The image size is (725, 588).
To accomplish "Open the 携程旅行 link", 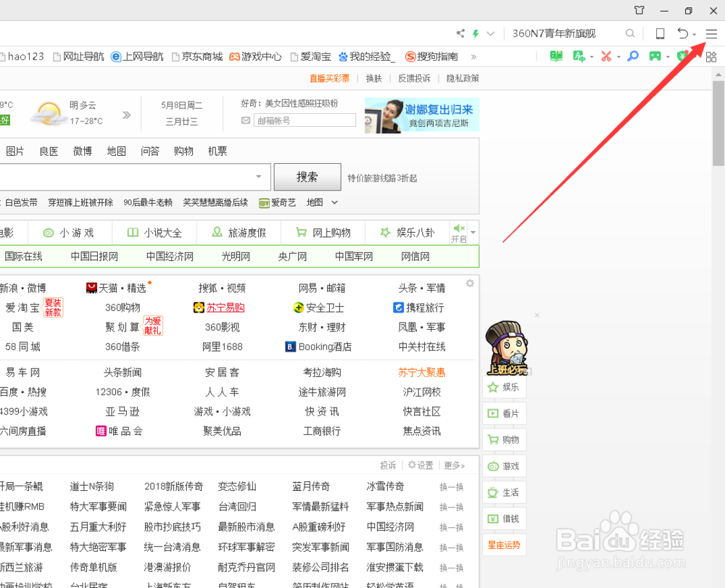I will (418, 308).
